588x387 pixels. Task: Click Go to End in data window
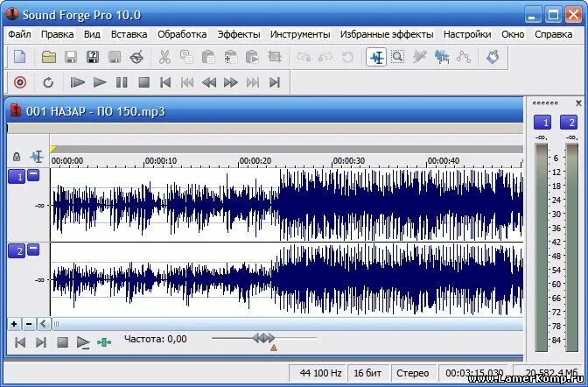41,342
